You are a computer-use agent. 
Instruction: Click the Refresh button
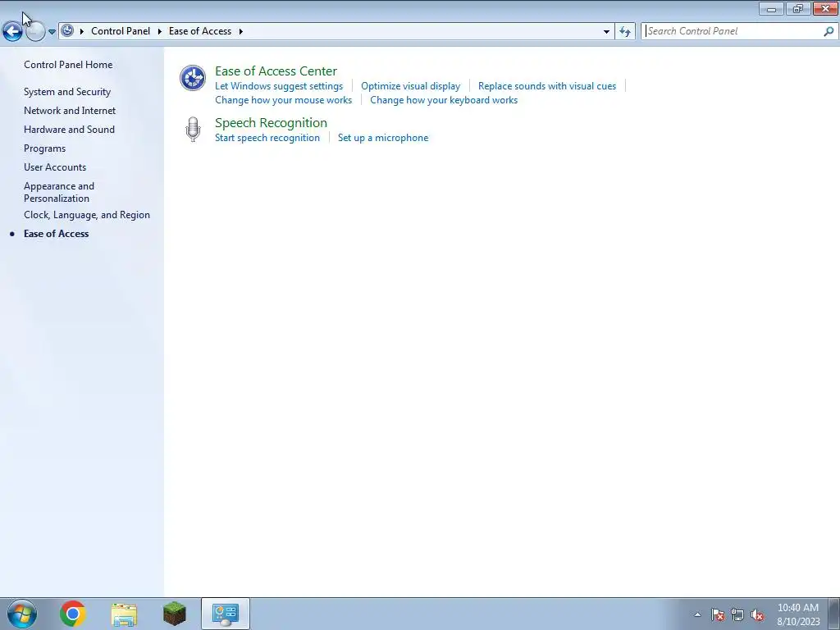[x=625, y=31]
